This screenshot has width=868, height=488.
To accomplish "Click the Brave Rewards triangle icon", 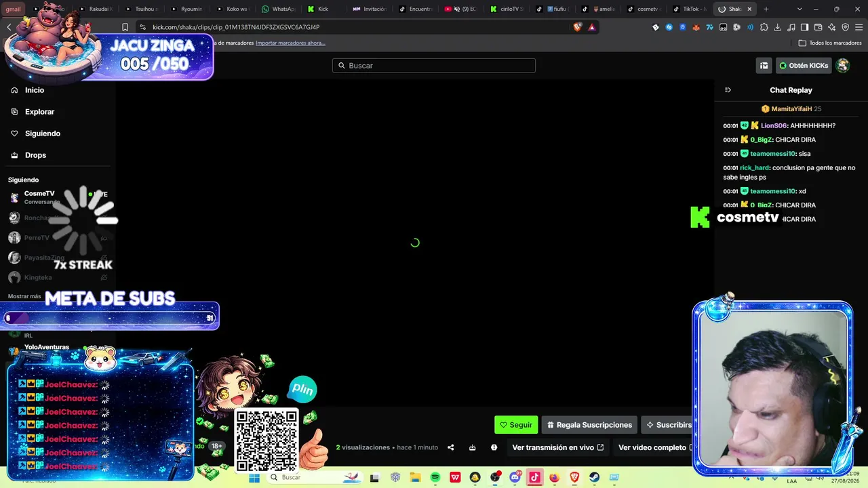I will pos(592,27).
